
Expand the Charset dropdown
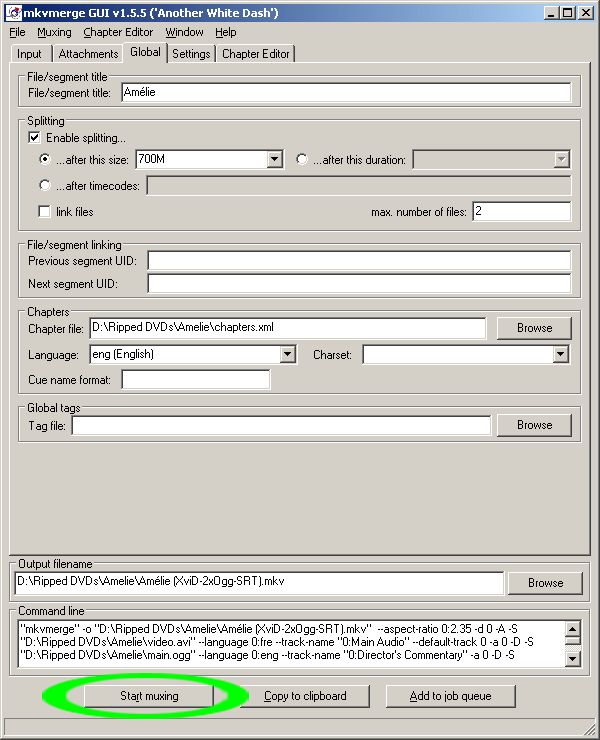[560, 354]
